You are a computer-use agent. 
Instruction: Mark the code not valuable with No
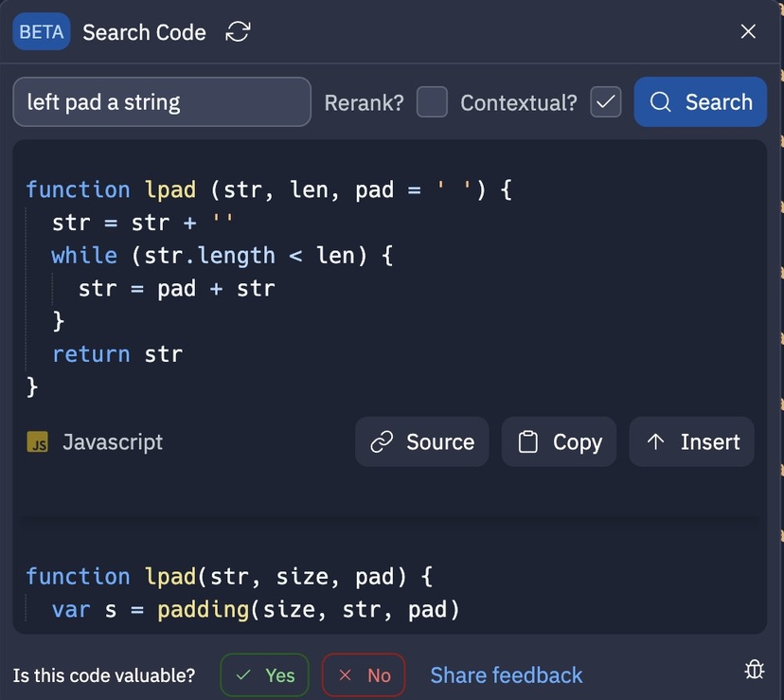pos(364,674)
